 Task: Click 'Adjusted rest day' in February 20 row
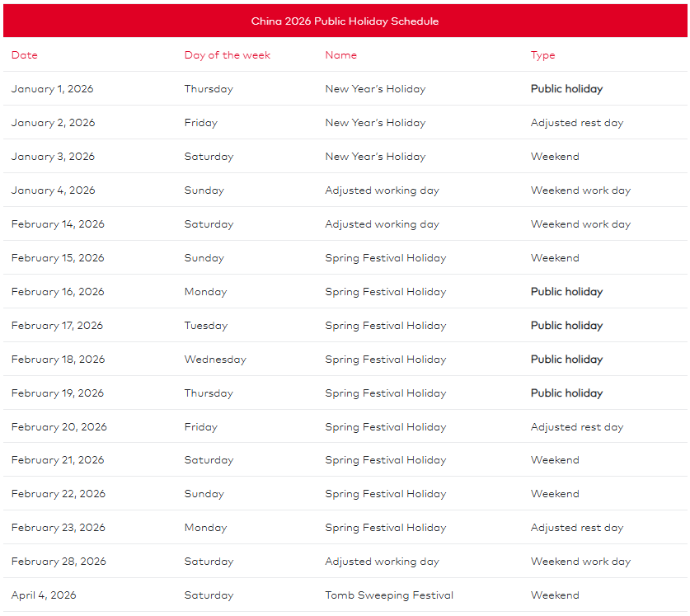click(x=577, y=427)
